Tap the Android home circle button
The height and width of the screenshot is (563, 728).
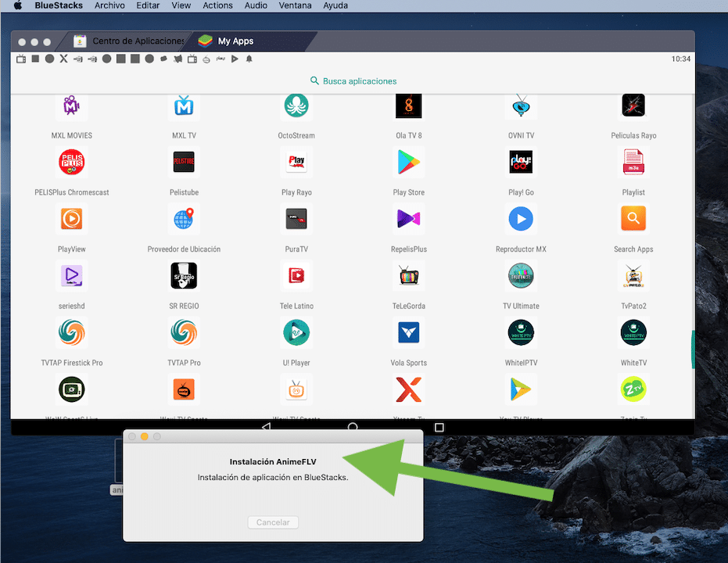coord(353,428)
